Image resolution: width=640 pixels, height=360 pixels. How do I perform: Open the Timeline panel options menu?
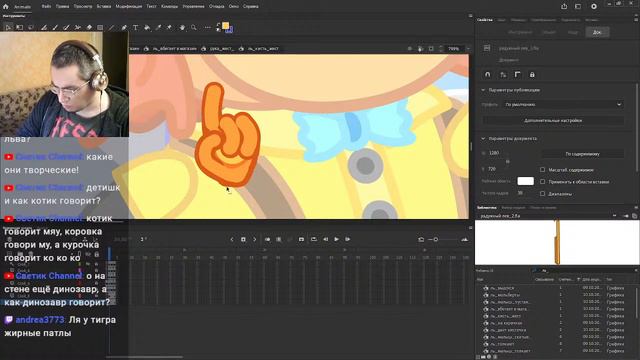(x=470, y=228)
